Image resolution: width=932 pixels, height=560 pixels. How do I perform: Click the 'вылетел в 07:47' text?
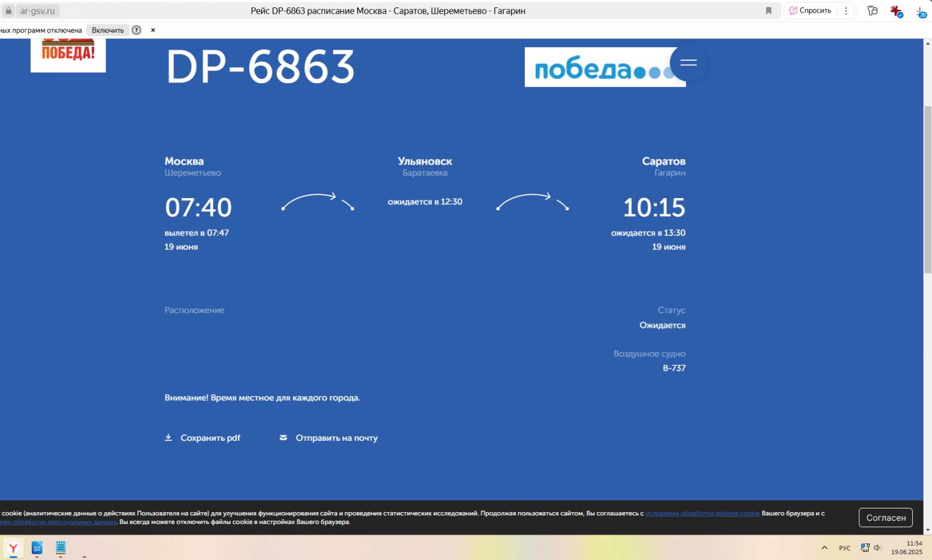[196, 233]
